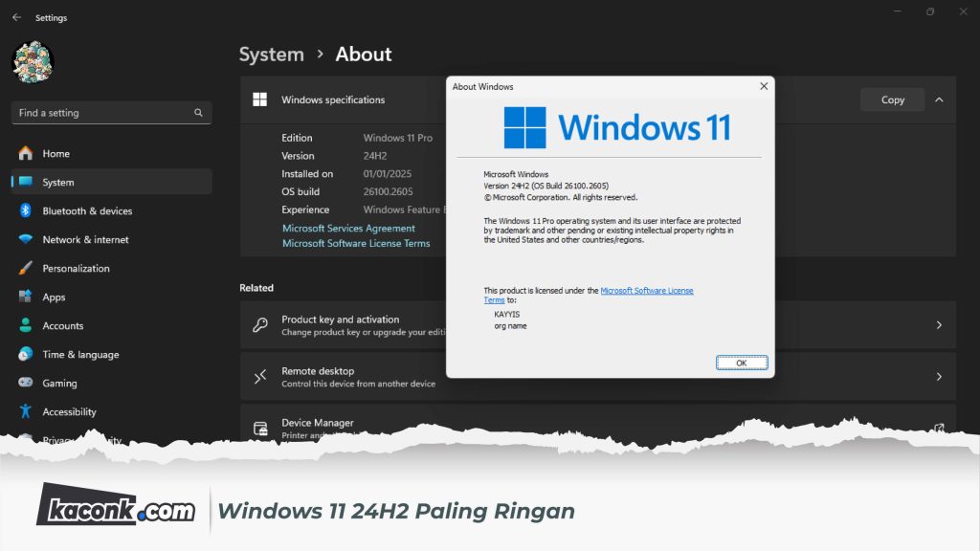
Task: Click the Bluetooth icon in sidebar
Action: (x=26, y=209)
